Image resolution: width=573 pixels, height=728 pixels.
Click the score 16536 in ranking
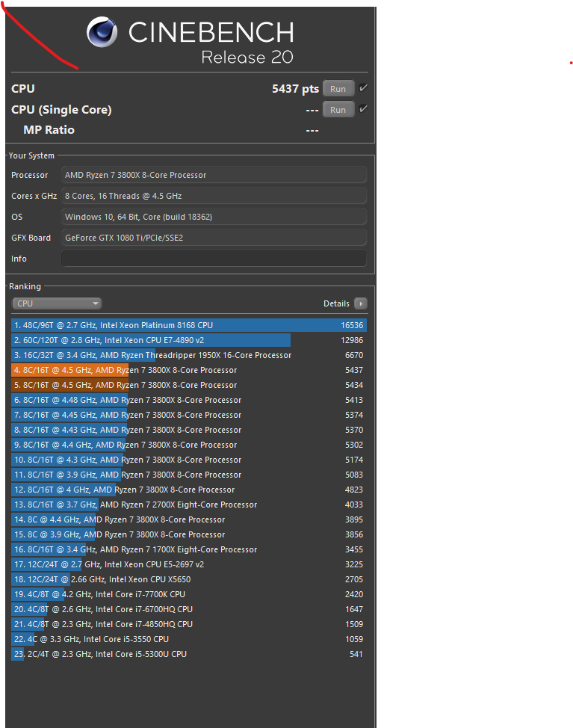[x=352, y=325]
